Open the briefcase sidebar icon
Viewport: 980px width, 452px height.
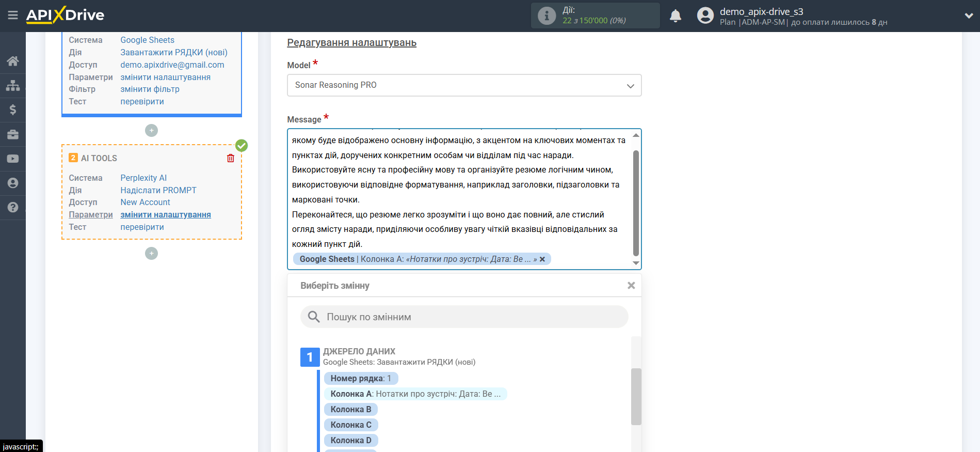[13, 134]
